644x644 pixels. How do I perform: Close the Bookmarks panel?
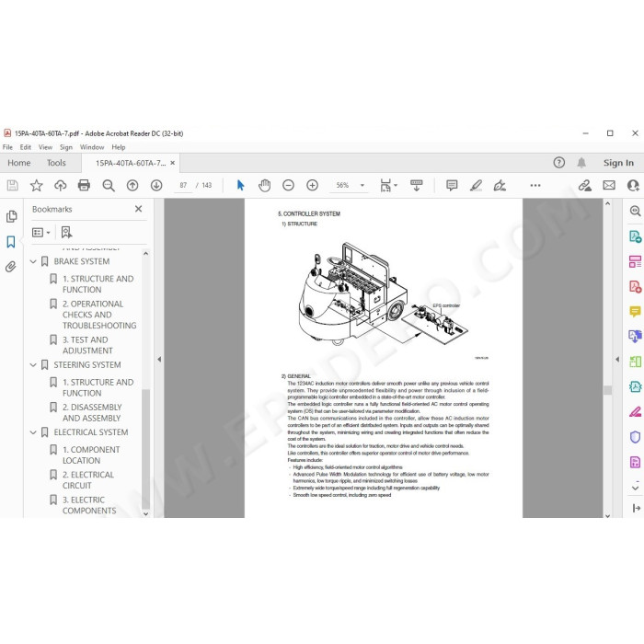tap(138, 209)
